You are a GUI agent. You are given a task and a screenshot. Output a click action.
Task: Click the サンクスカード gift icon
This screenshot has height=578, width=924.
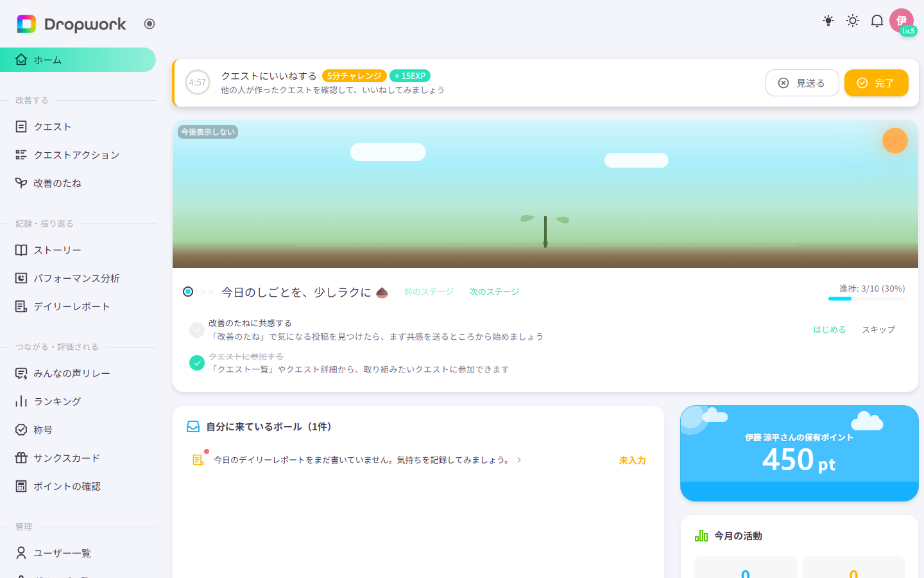tap(21, 458)
